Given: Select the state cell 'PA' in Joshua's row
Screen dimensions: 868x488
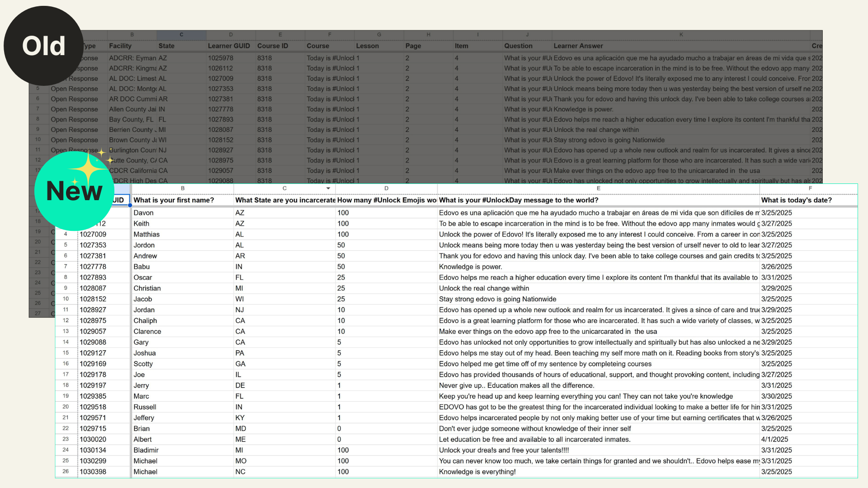Looking at the screenshot, I should tap(285, 353).
